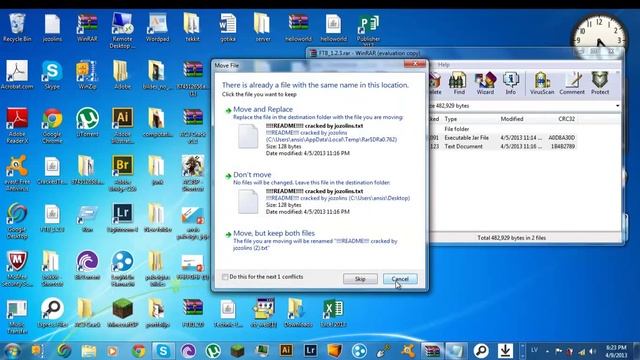Open Illustrator from the taskbar
The width and height of the screenshot is (640, 360).
coord(286,351)
